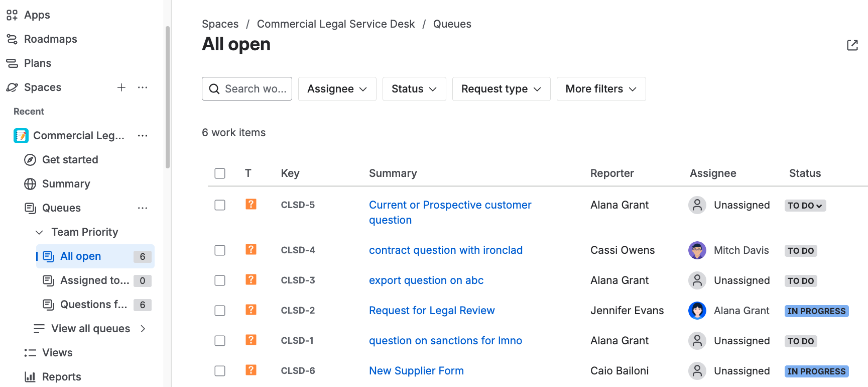
Task: Expand the More filters dropdown
Action: [600, 89]
